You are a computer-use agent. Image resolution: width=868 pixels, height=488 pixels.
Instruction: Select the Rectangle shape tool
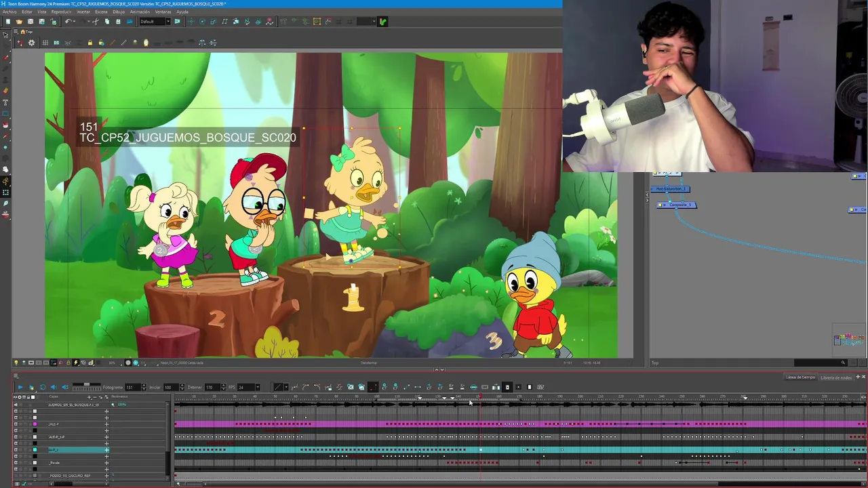[6, 113]
